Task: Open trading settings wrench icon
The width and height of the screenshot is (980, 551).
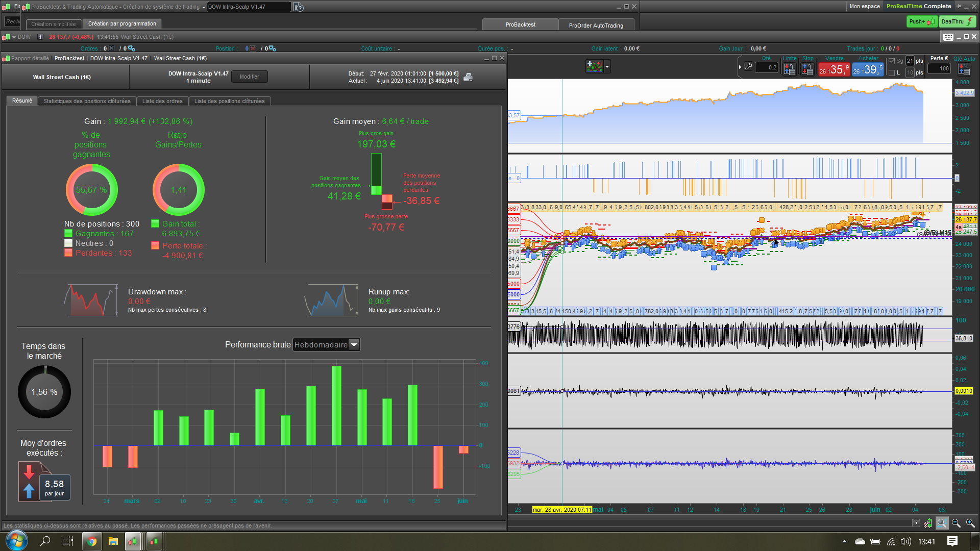Action: tap(748, 66)
